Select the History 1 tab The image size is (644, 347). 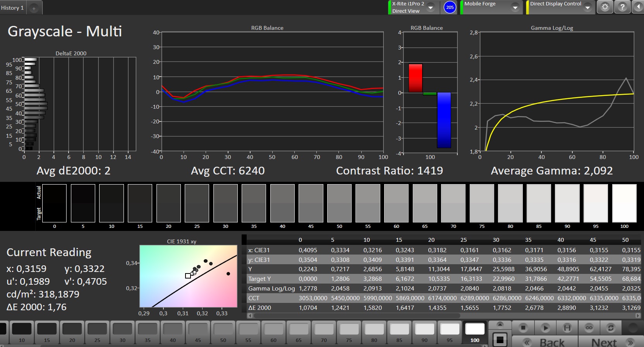coord(12,8)
